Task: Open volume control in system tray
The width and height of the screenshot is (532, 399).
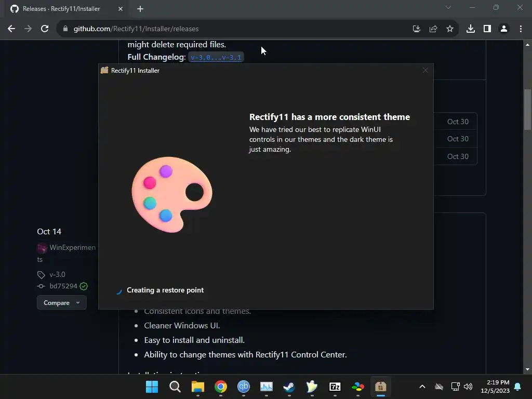Action: point(468,387)
